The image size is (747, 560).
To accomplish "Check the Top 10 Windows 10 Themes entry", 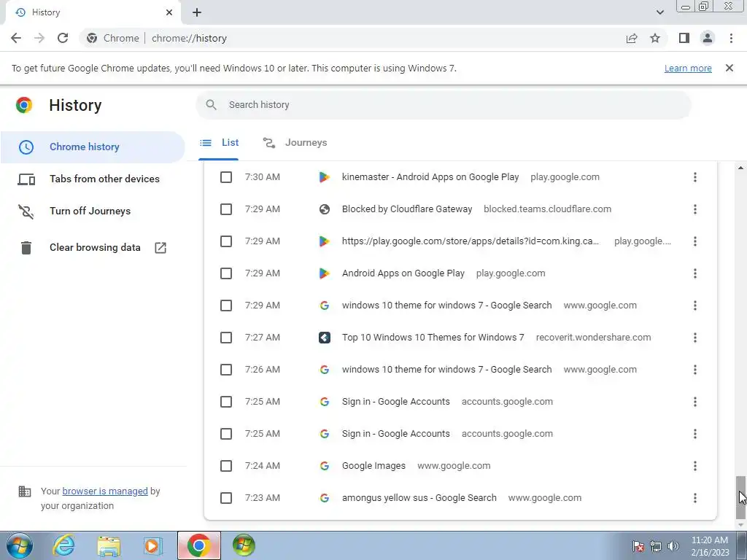I will 226,338.
